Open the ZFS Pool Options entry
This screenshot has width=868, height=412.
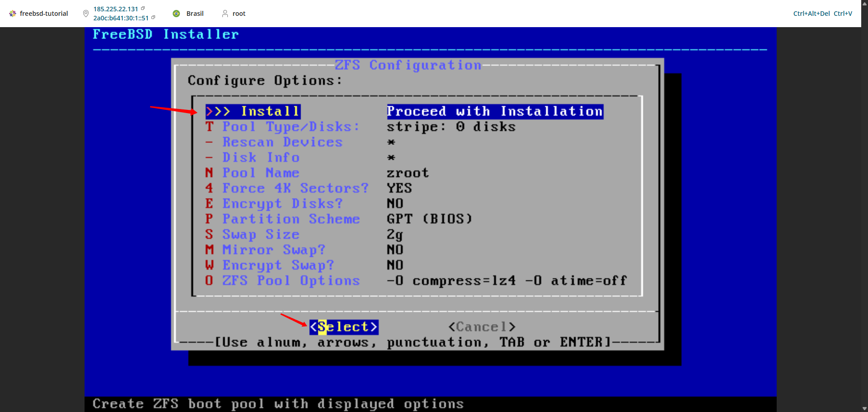[x=283, y=280]
